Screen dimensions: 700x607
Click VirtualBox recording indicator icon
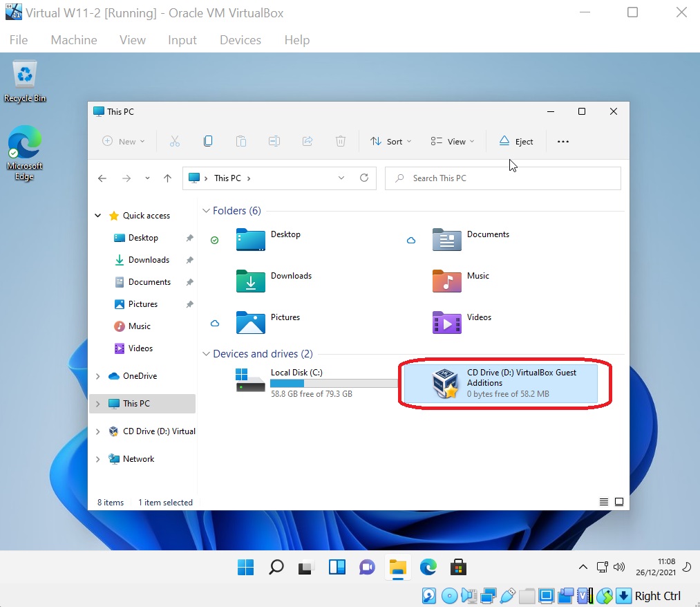[x=566, y=596]
